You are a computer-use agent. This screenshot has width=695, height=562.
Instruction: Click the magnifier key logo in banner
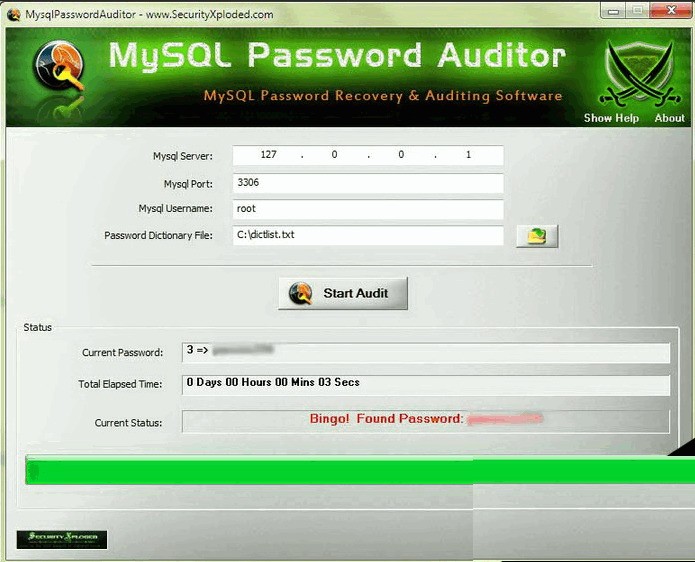click(x=60, y=66)
